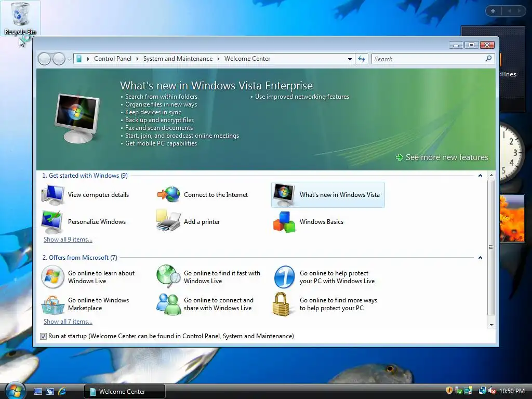Click the taskbar clock showing 10:50 PM

pyautogui.click(x=512, y=391)
